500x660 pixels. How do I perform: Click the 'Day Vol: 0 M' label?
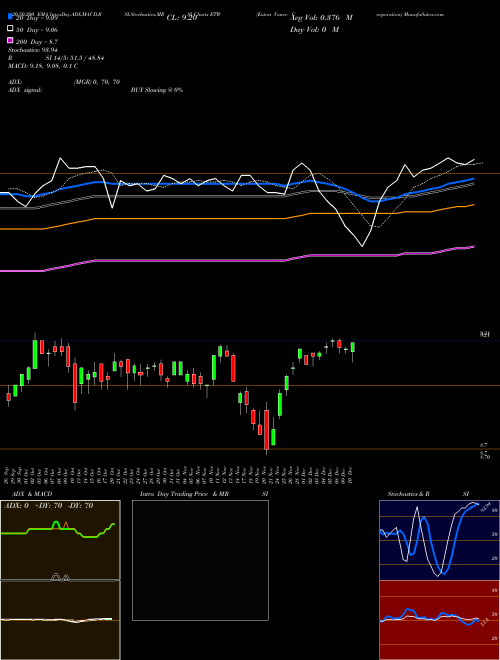tap(314, 29)
